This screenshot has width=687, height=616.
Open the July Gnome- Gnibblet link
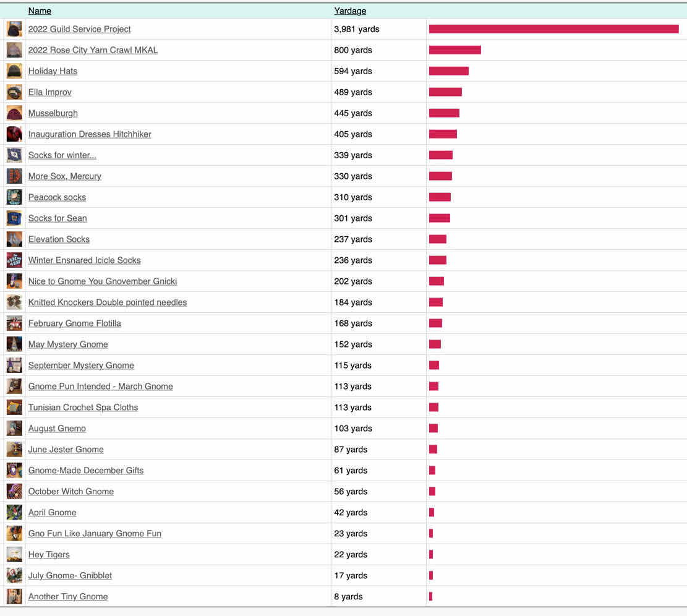[x=70, y=576]
